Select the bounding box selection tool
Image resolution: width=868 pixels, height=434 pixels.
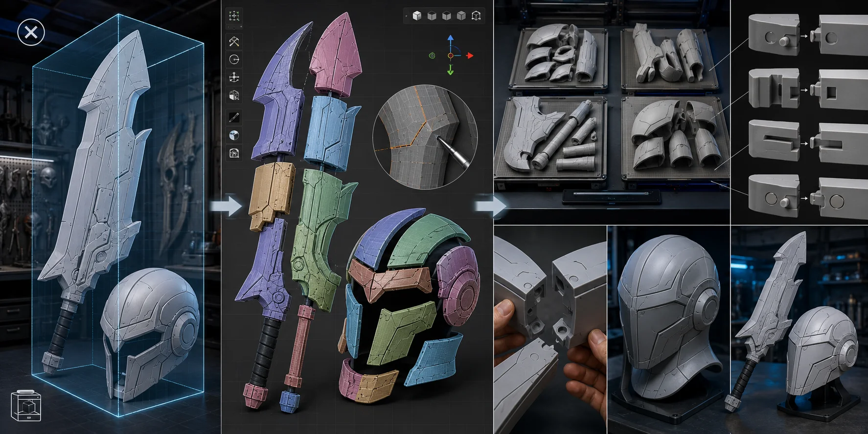[234, 16]
